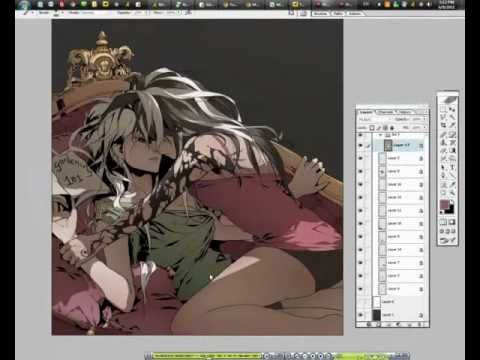Collapse the layer group disclosure triangle
The width and height of the screenshot is (480, 360).
pos(380,135)
